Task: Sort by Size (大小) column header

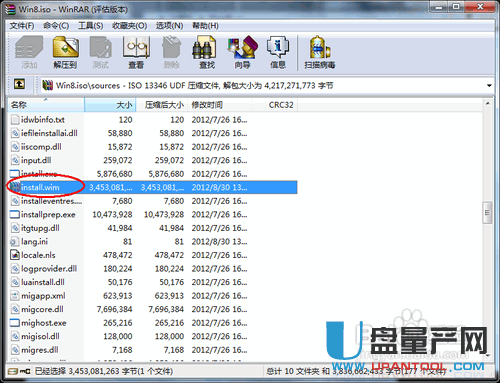Action: tap(110, 105)
